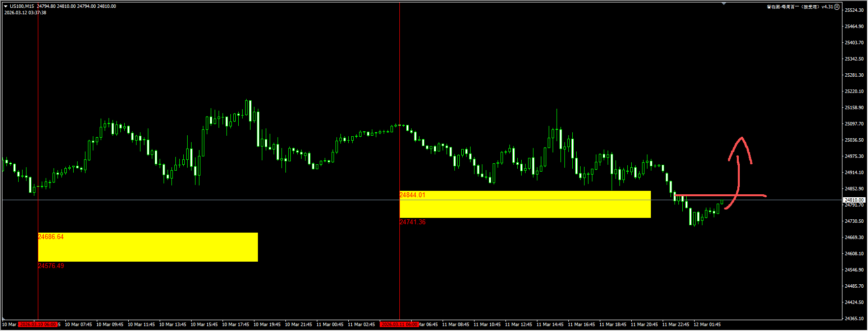Click the US100,M15 symbol title text
The width and height of the screenshot is (868, 331).
22,6
